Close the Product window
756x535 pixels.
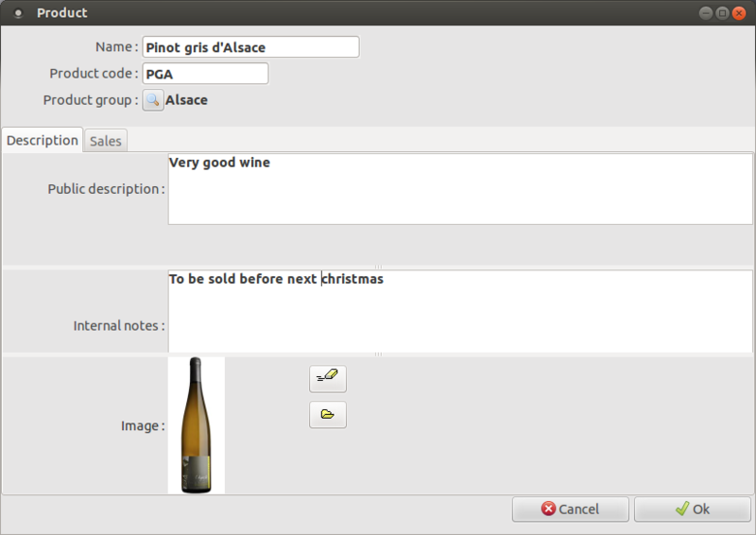click(739, 13)
